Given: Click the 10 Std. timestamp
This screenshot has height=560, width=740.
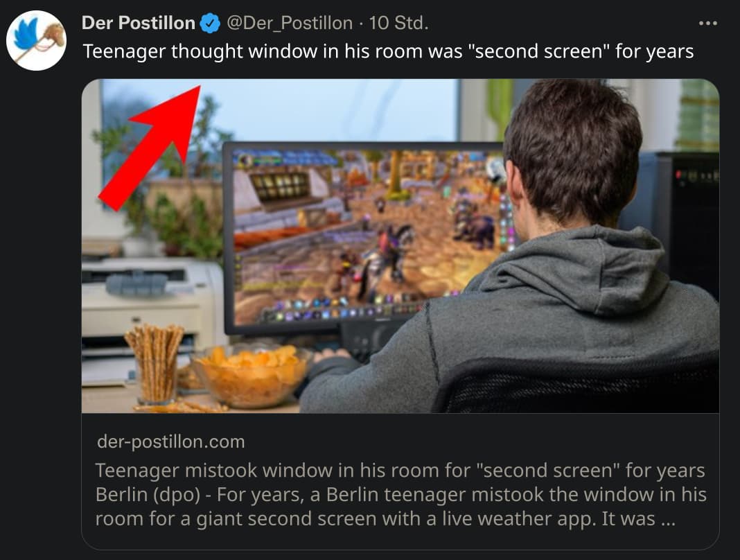Looking at the screenshot, I should pyautogui.click(x=398, y=23).
